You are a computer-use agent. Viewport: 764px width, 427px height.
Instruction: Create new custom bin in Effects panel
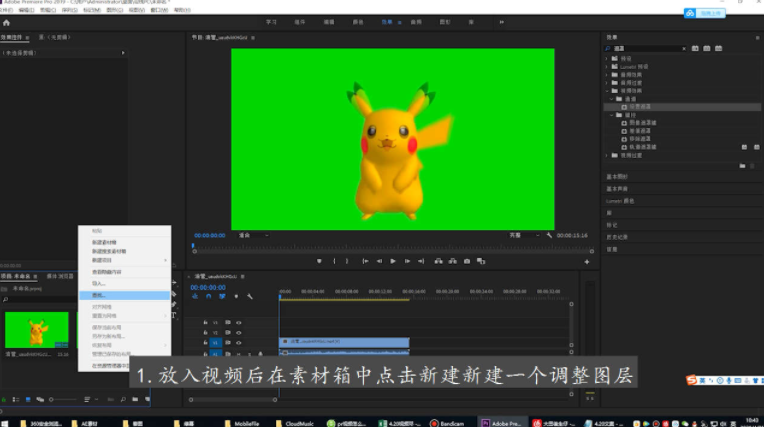742,166
